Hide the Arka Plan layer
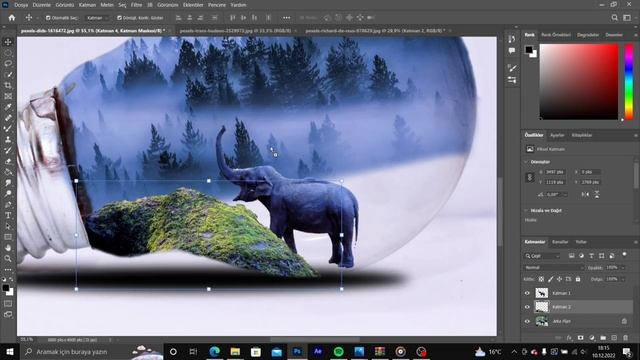The image size is (640, 360). pos(527,321)
